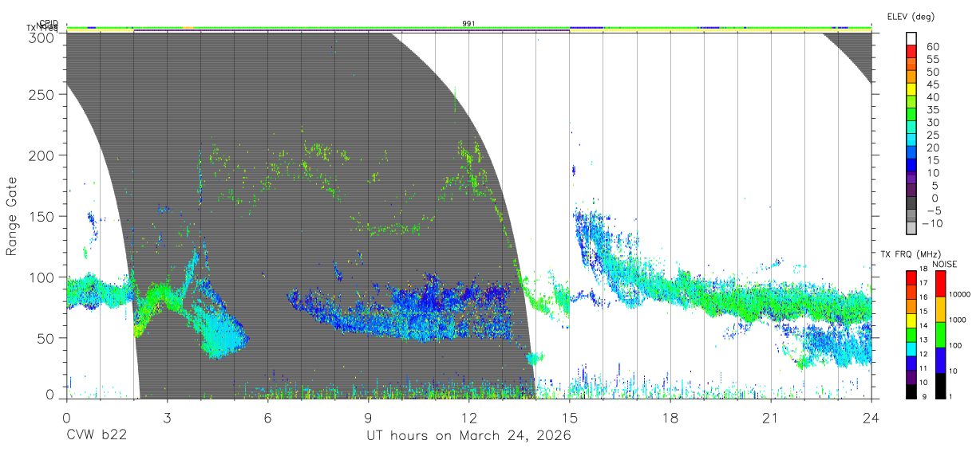The height and width of the screenshot is (452, 980).
Task: Select cyan swatch between TX FRQ 13 and 12
Action: [911, 348]
